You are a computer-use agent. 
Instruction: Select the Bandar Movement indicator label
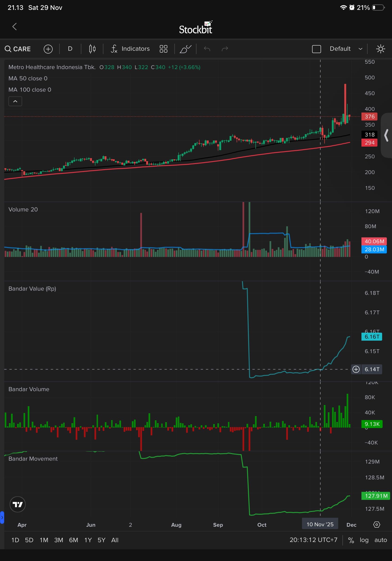(33, 459)
